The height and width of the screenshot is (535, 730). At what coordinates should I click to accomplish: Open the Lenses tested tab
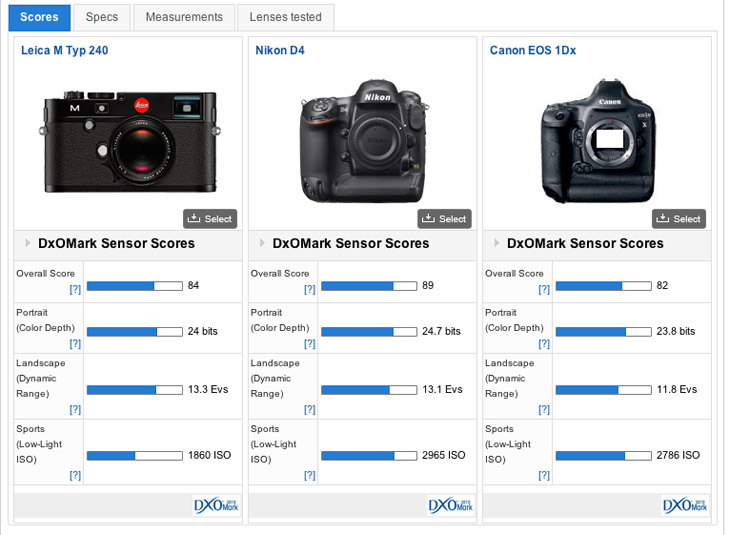click(285, 17)
